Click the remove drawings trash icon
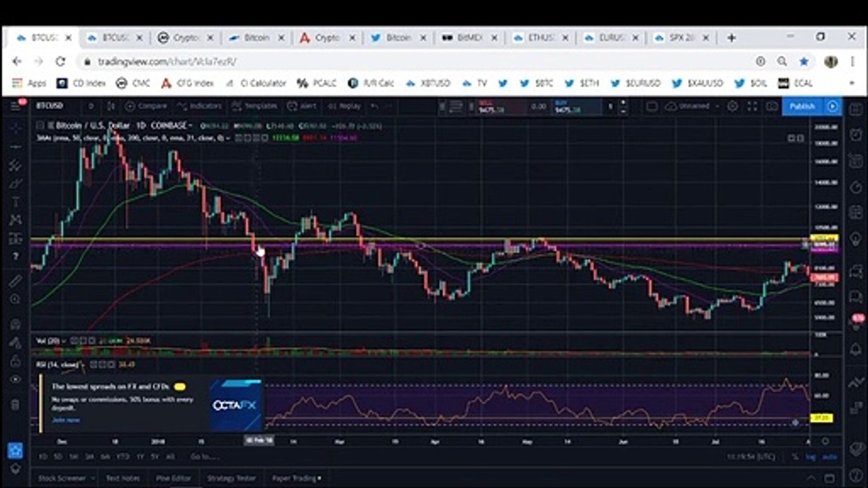Viewport: 868px width, 488px height. [x=16, y=405]
